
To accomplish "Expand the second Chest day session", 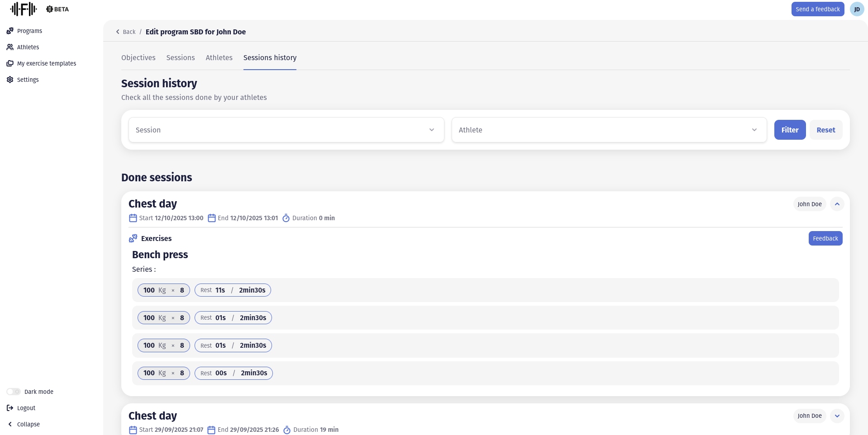I will pos(837,416).
